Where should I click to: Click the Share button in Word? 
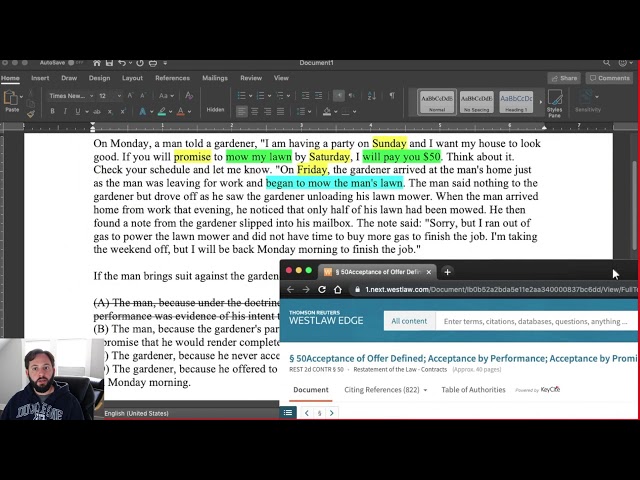(564, 78)
